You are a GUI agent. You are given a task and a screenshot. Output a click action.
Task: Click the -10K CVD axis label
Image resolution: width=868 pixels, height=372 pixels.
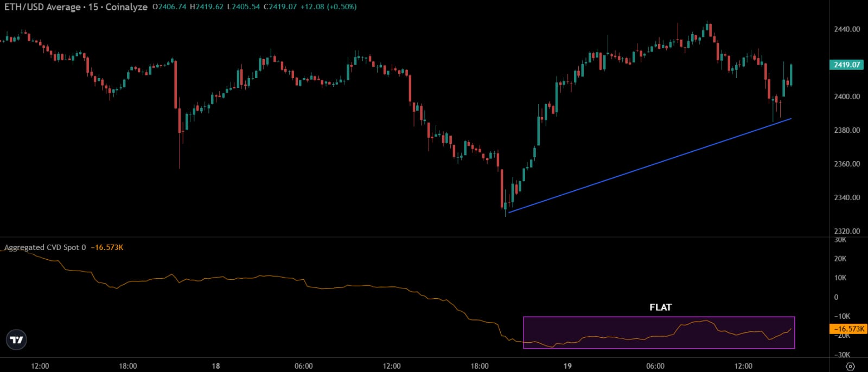[x=842, y=316]
